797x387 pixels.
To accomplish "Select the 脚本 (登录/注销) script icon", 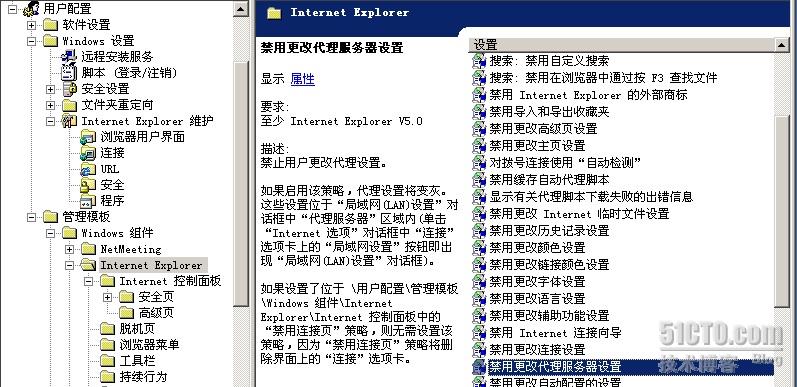I will [x=69, y=73].
